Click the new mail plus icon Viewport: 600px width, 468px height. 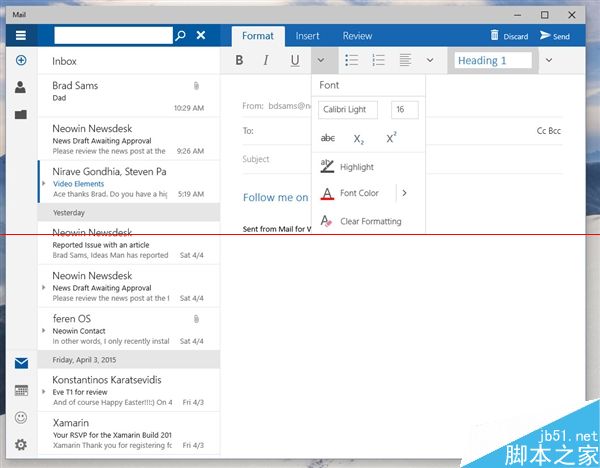click(x=20, y=61)
